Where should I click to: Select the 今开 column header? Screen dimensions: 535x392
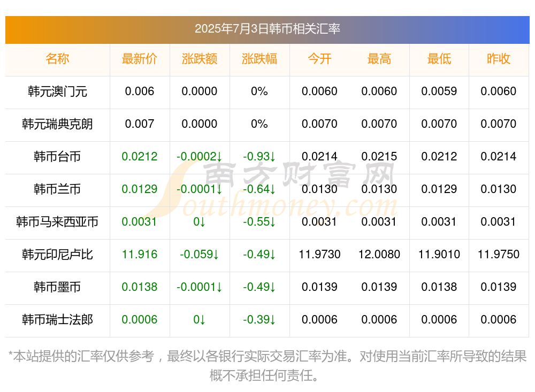click(x=319, y=59)
